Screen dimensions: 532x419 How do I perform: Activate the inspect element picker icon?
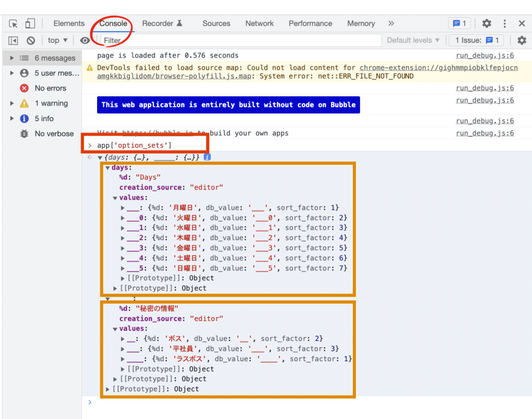(x=13, y=23)
